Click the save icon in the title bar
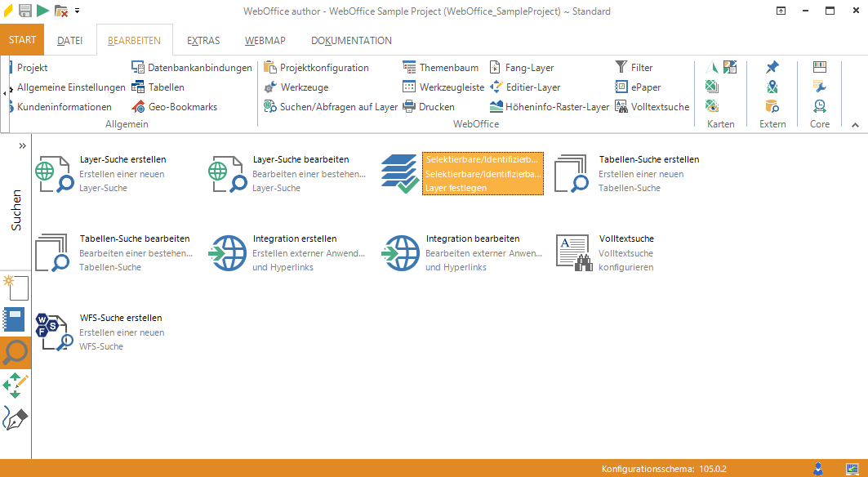The image size is (868, 477). pos(25,11)
